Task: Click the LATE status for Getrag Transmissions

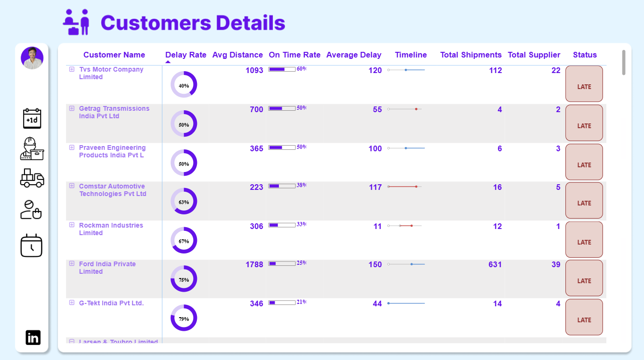Action: (x=584, y=123)
